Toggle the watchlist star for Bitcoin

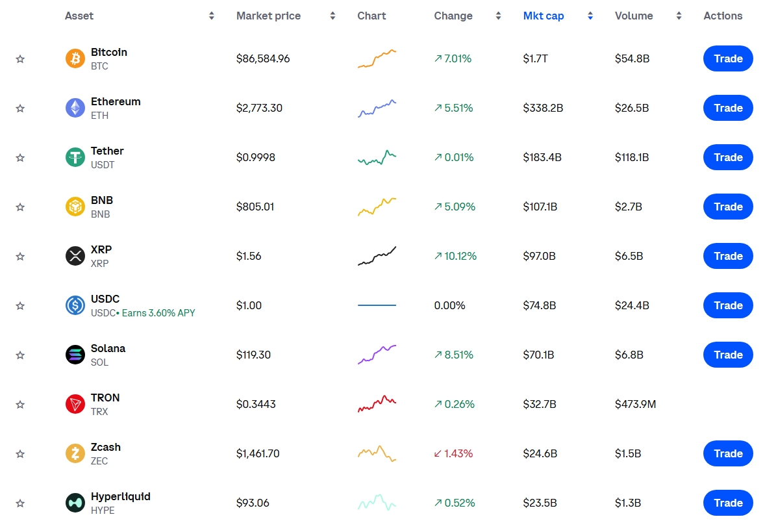tap(20, 59)
